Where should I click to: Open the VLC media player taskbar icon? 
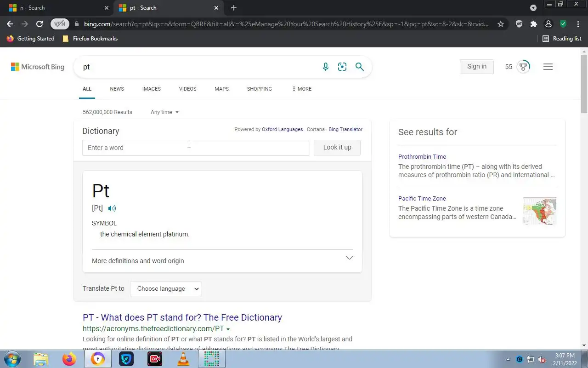point(183,359)
